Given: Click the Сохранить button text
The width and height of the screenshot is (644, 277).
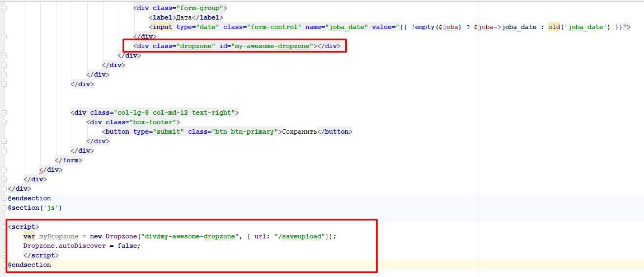Looking at the screenshot, I should [299, 132].
